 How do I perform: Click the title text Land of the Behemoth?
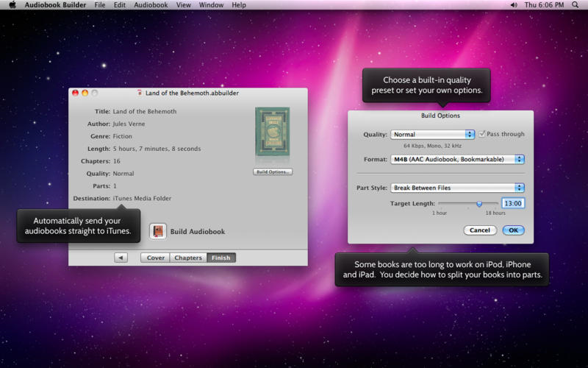[145, 111]
